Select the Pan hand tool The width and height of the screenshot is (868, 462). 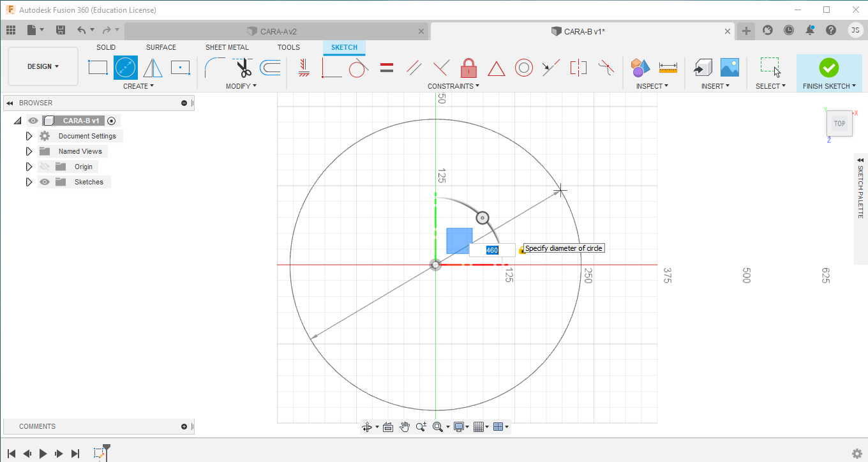click(405, 427)
